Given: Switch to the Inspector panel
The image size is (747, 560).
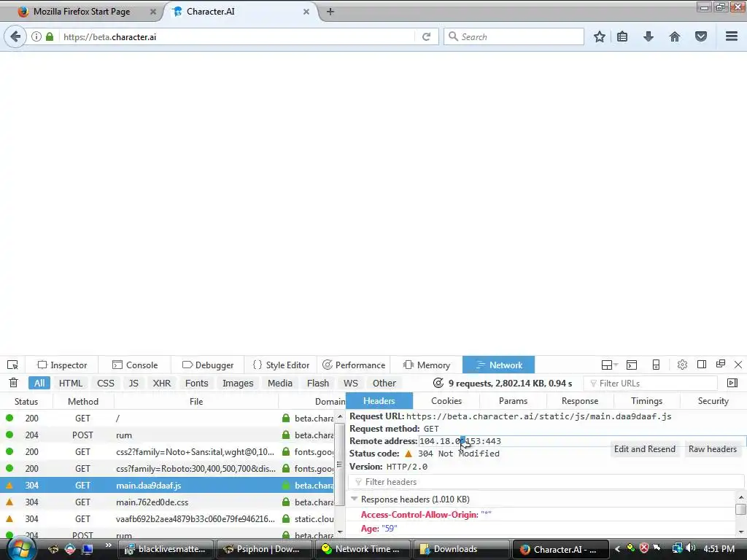Looking at the screenshot, I should 63,365.
